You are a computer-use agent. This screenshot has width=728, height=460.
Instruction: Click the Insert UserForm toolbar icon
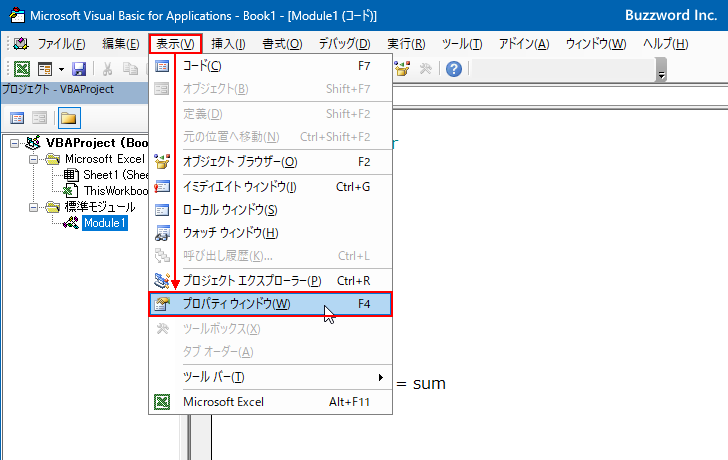coord(45,69)
